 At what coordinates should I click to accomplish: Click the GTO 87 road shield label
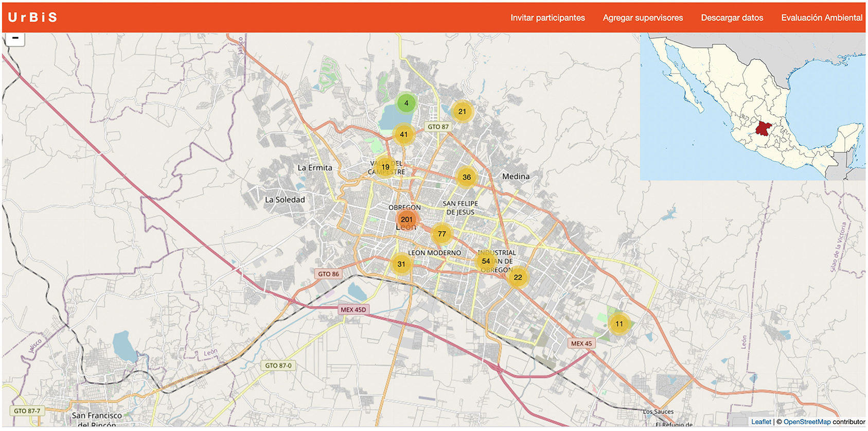pyautogui.click(x=438, y=127)
